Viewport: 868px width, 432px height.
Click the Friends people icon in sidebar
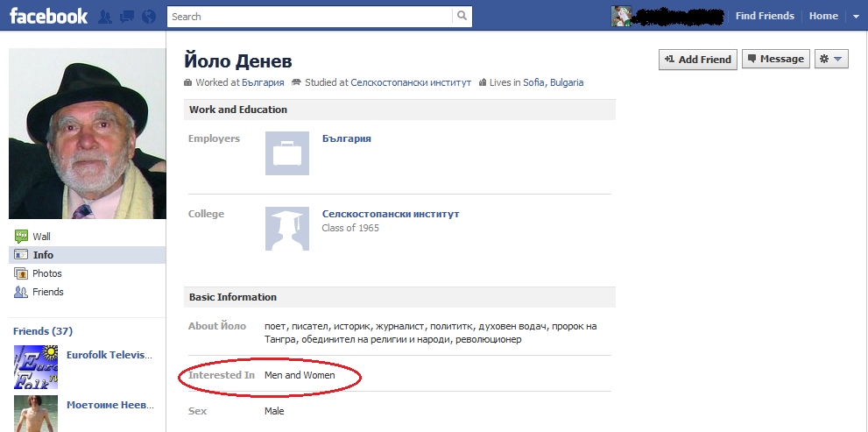pyautogui.click(x=21, y=291)
